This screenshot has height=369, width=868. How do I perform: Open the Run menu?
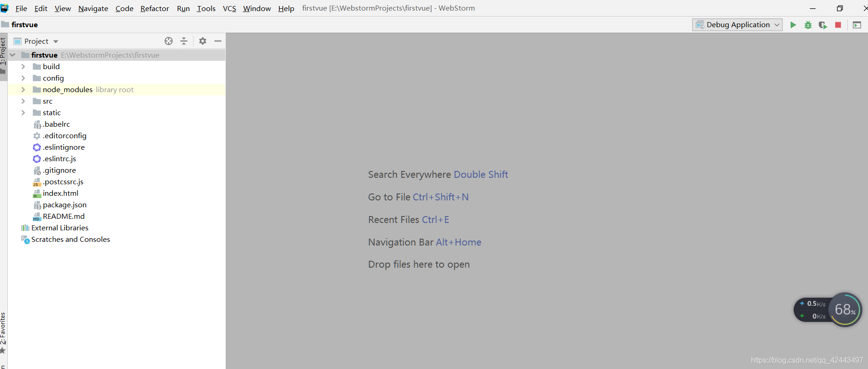point(183,8)
